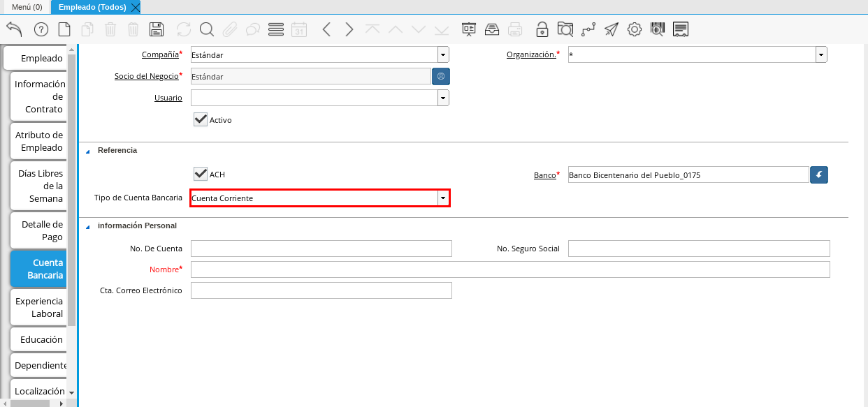Toggle the ACH checkbox
The height and width of the screenshot is (407, 868).
pos(201,174)
